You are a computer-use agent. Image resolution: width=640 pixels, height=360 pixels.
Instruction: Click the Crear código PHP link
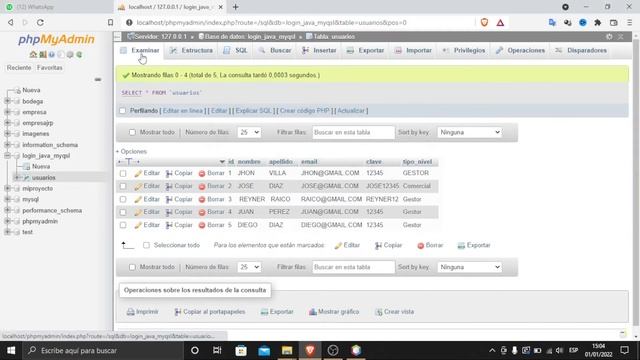[x=304, y=111]
